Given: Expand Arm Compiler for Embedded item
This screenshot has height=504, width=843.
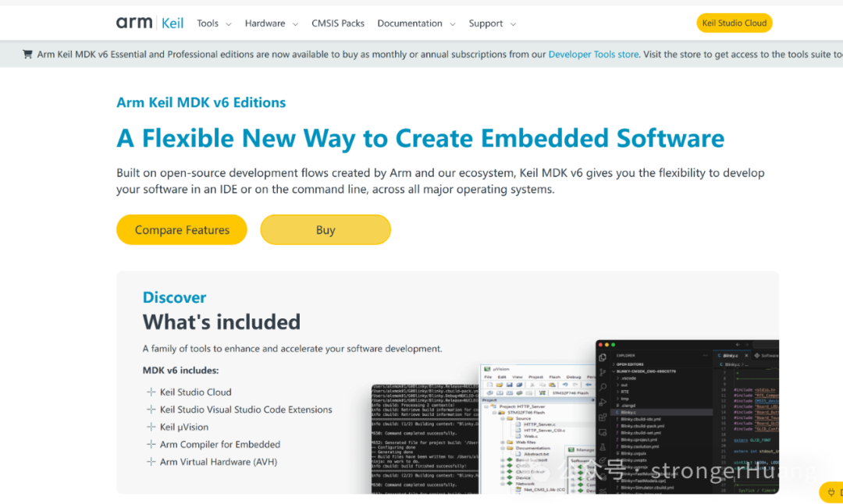Looking at the screenshot, I should click(x=219, y=445).
